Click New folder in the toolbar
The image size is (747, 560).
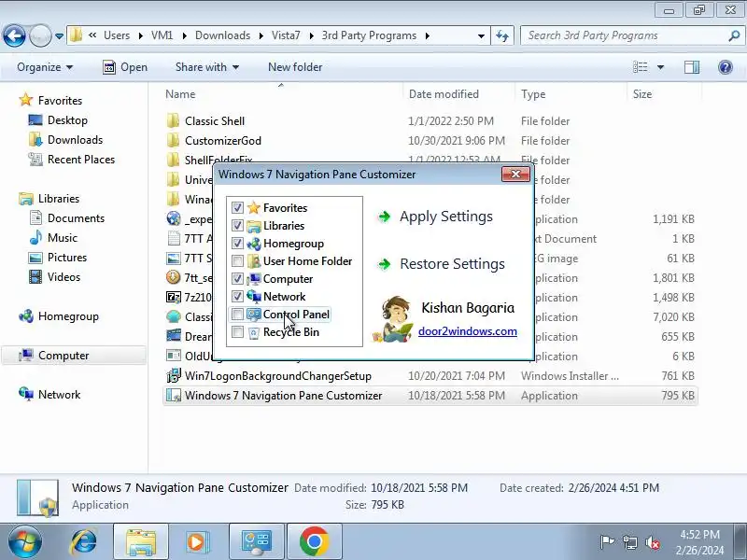(295, 67)
